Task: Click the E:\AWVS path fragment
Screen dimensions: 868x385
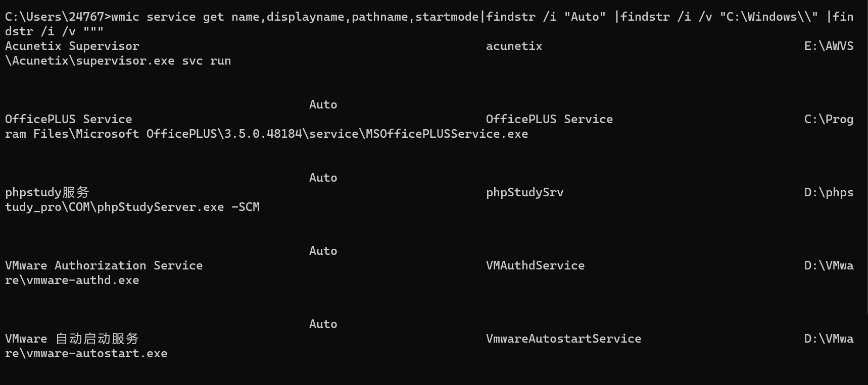Action: (829, 46)
